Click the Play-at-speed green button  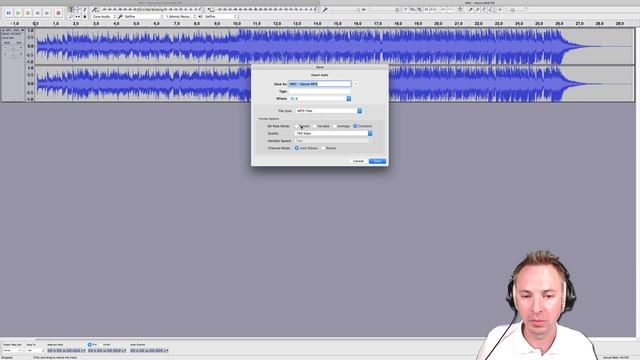pyautogui.click(x=500, y=9)
